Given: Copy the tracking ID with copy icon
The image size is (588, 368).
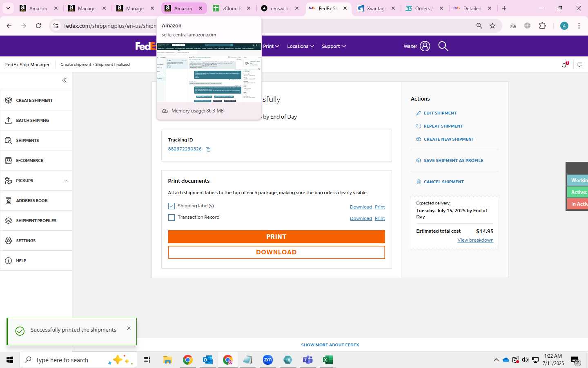Looking at the screenshot, I should [x=208, y=149].
